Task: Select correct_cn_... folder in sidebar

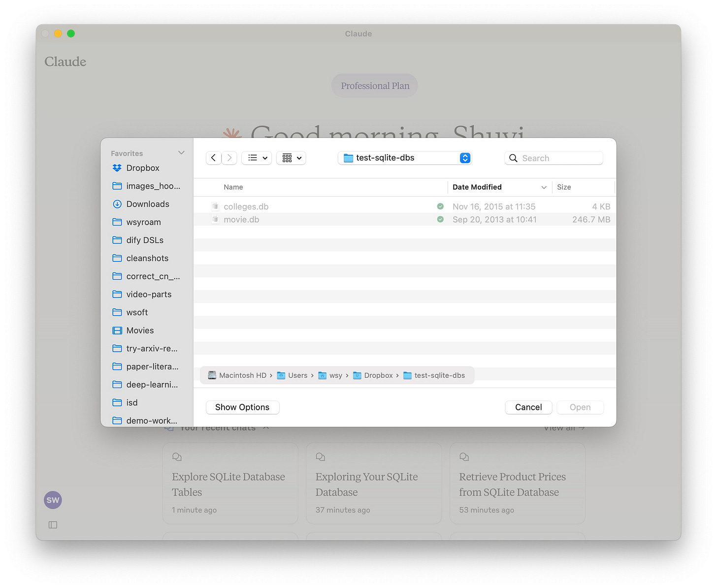Action: [x=147, y=276]
